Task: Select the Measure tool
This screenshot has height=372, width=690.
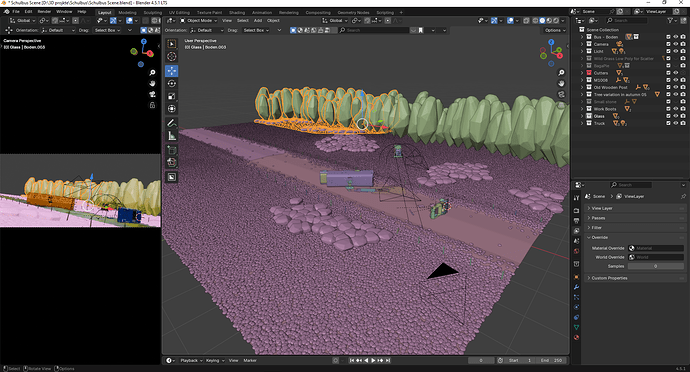Action: [172, 136]
